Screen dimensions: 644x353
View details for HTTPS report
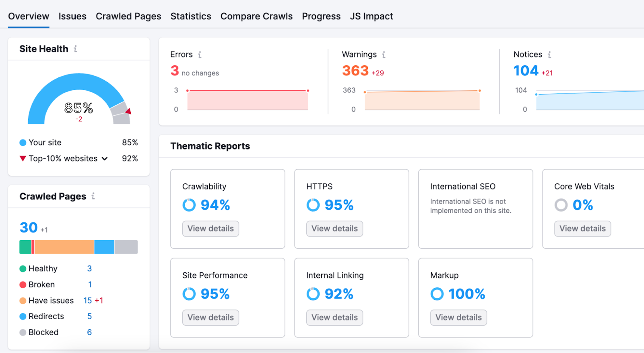pos(334,228)
